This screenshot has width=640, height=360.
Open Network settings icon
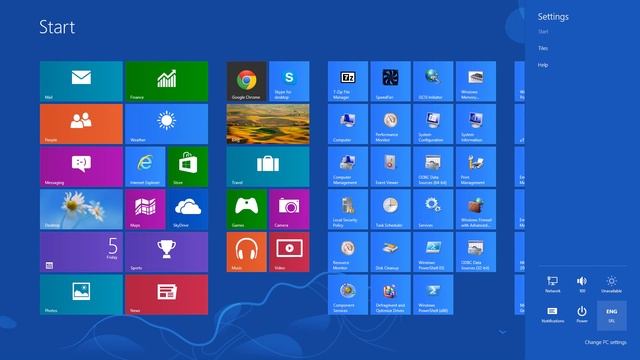(553, 284)
